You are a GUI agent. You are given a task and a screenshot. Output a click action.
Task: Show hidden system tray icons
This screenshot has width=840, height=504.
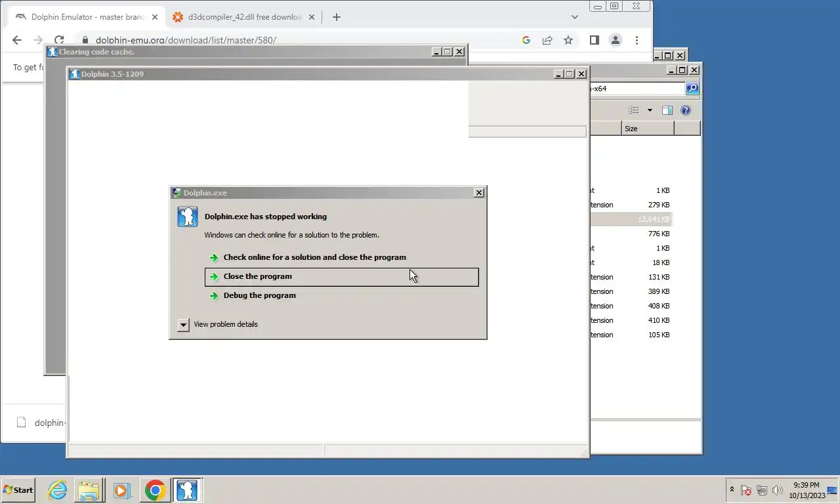[732, 490]
